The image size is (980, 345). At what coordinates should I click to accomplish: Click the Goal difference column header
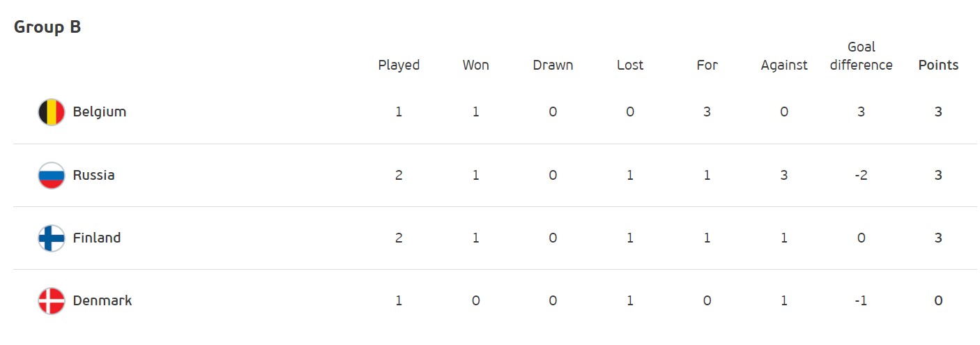pyautogui.click(x=861, y=56)
